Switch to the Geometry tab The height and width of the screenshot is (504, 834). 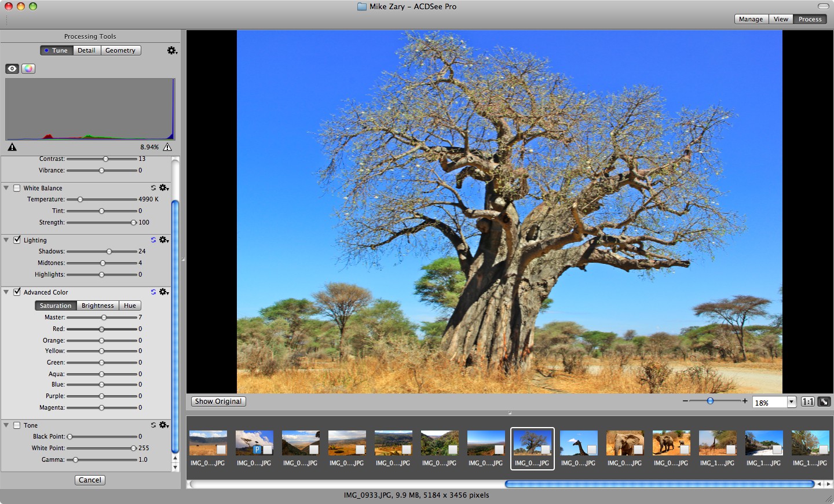120,50
